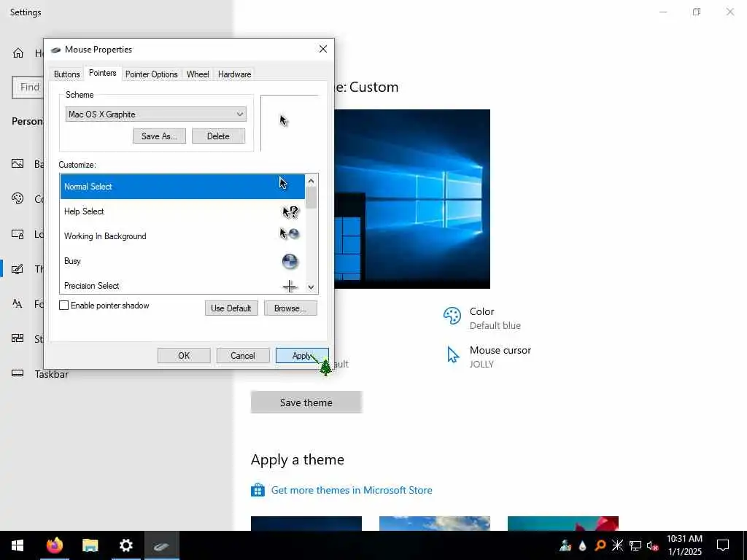This screenshot has height=560, width=747.
Task: Open File Explorer from the taskbar
Action: pos(90,545)
